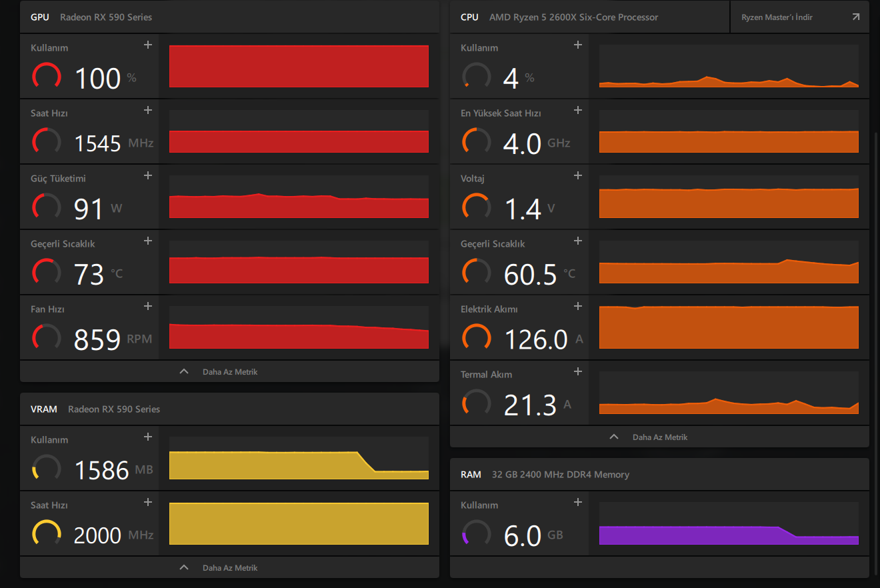This screenshot has width=880, height=588.
Task: Click the 859 RPM fan speed value
Action: pos(113,340)
